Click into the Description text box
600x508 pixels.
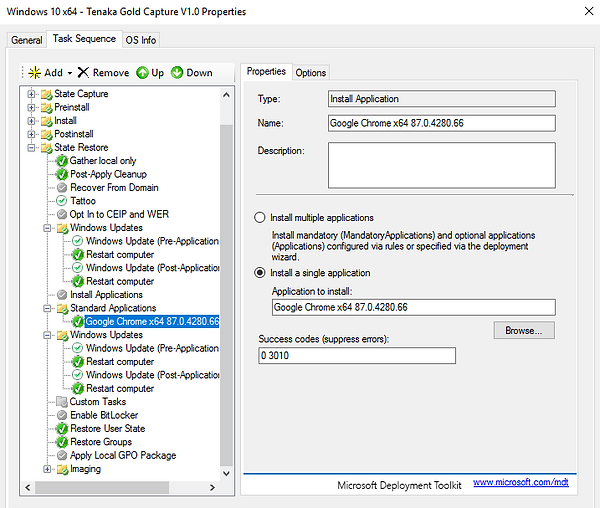point(442,165)
